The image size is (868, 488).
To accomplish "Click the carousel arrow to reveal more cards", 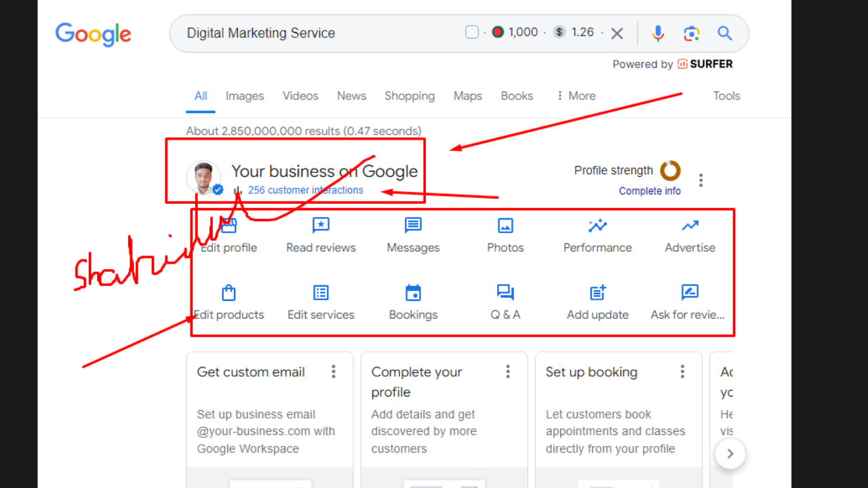I will [x=730, y=453].
